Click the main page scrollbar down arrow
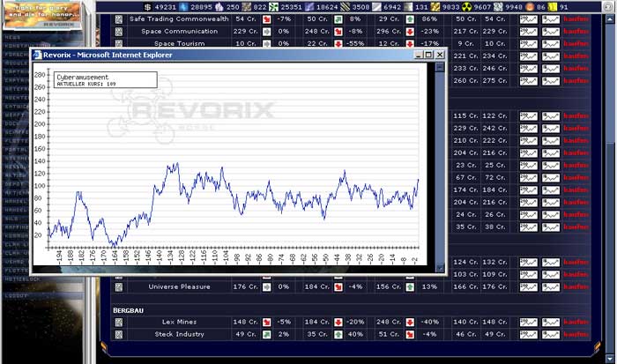The image size is (617, 364). coord(609,358)
